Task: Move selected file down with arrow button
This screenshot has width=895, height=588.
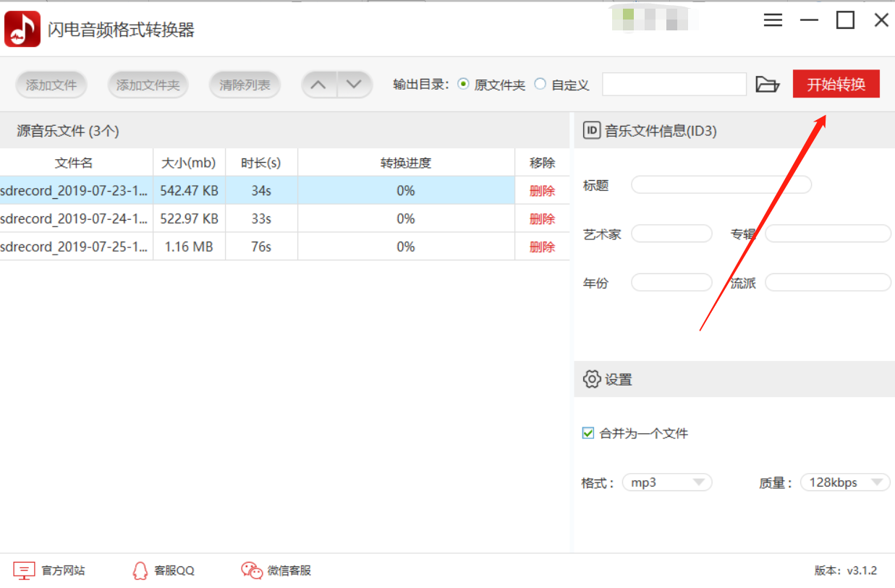Action: click(354, 85)
